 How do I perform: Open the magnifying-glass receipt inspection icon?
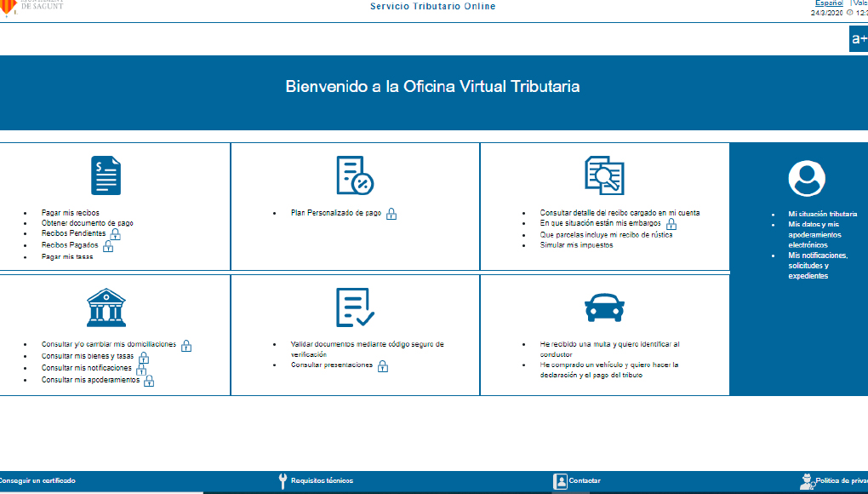click(x=605, y=176)
